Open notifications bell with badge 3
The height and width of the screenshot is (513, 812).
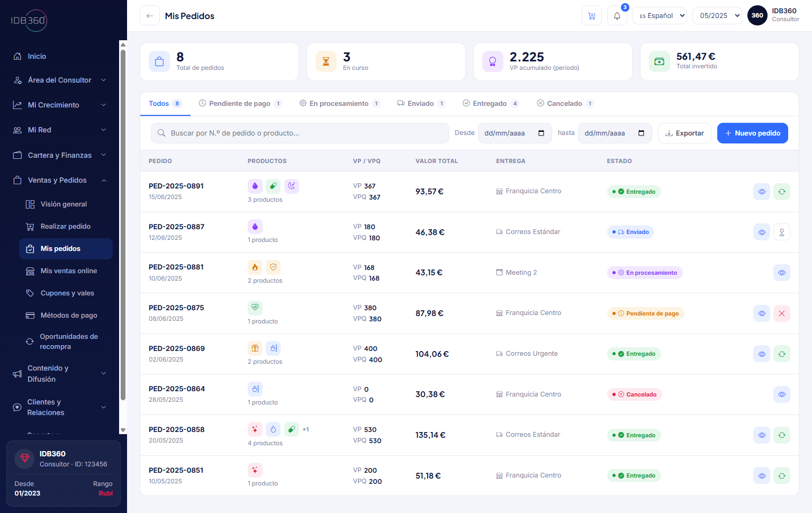617,16
